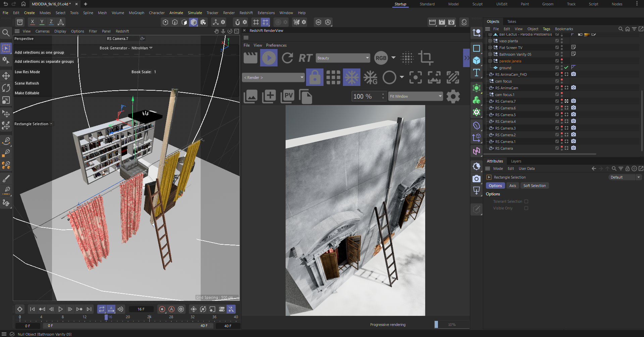Add a cube primitive from the sidebar
The image size is (644, 337).
click(x=477, y=60)
